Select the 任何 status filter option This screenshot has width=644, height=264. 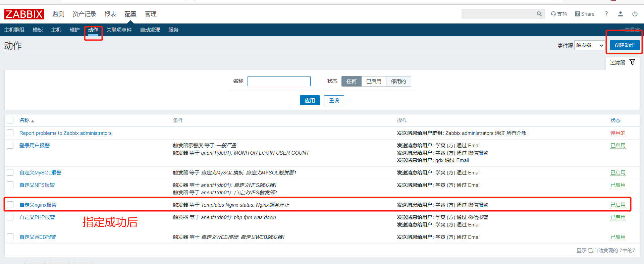tap(351, 81)
